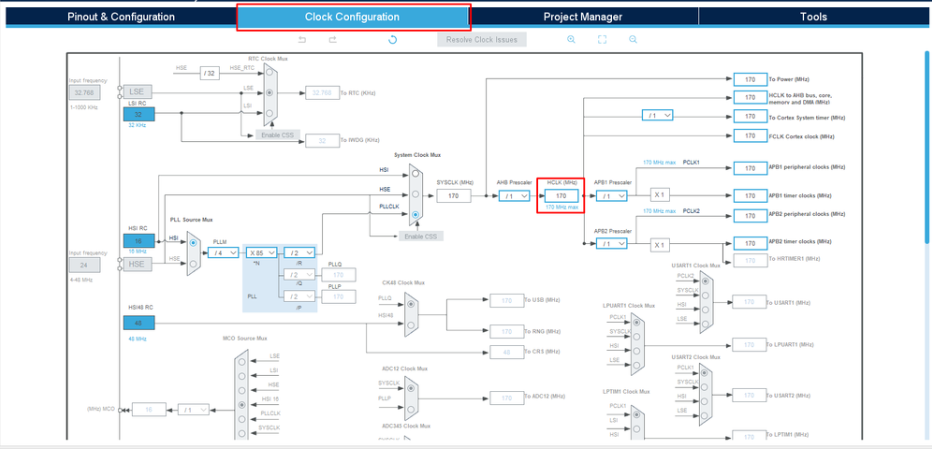Image resolution: width=932 pixels, height=450 pixels.
Task: Select PLLCLK in System Clock Mux
Action: [x=415, y=214]
